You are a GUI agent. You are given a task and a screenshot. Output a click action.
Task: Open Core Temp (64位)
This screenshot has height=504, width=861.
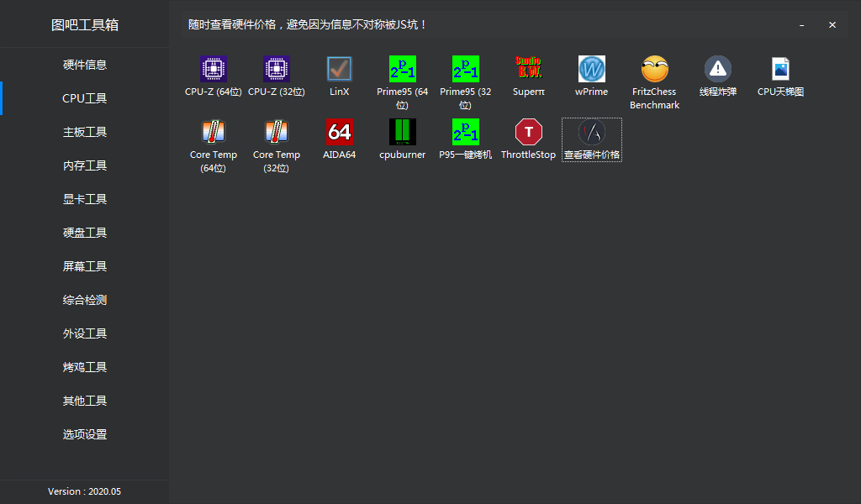tap(213, 143)
